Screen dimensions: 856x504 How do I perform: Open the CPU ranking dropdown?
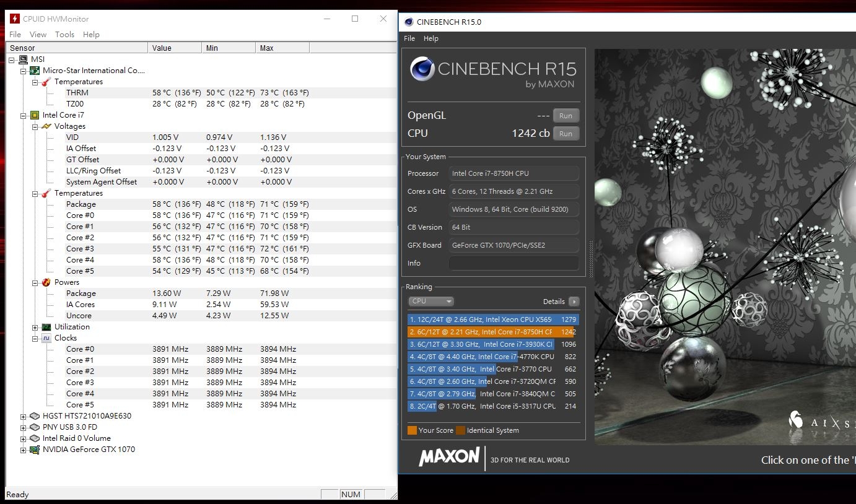coord(431,302)
